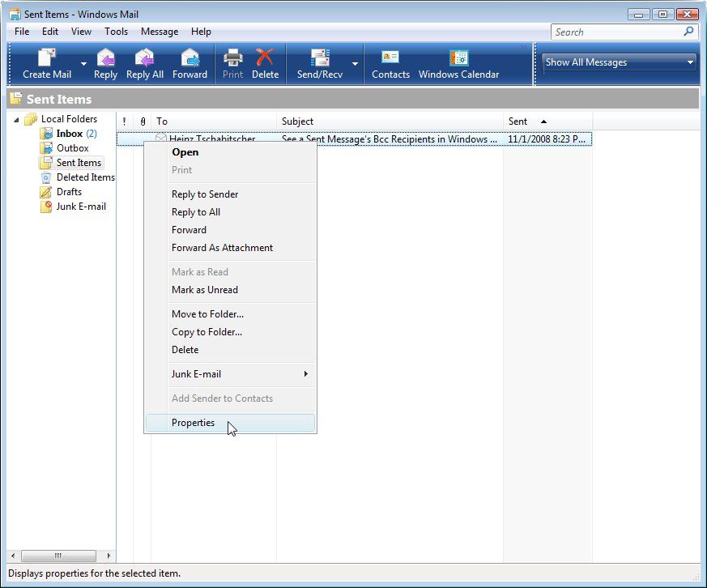Open the Send/Recv dropdown arrow

point(356,64)
